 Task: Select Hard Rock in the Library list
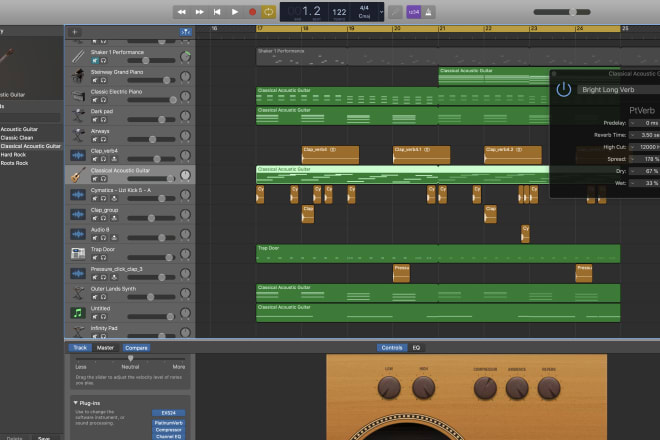[x=13, y=155]
